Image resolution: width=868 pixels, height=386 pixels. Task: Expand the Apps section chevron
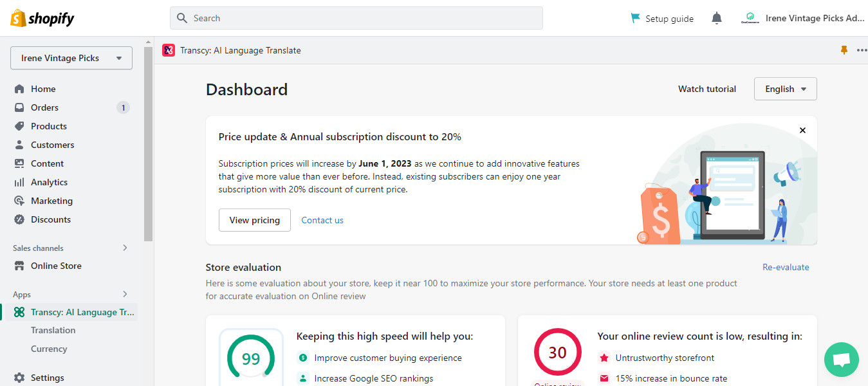[125, 294]
